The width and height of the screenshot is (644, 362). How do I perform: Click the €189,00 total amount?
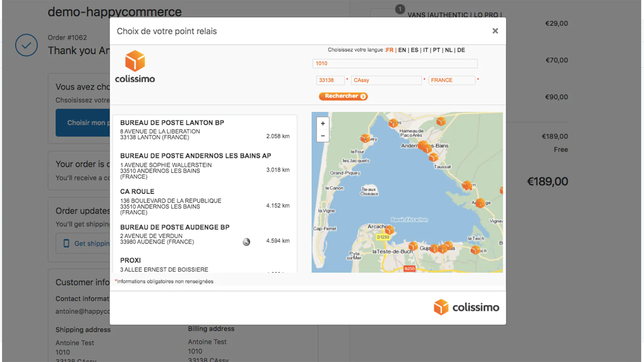pyautogui.click(x=547, y=181)
